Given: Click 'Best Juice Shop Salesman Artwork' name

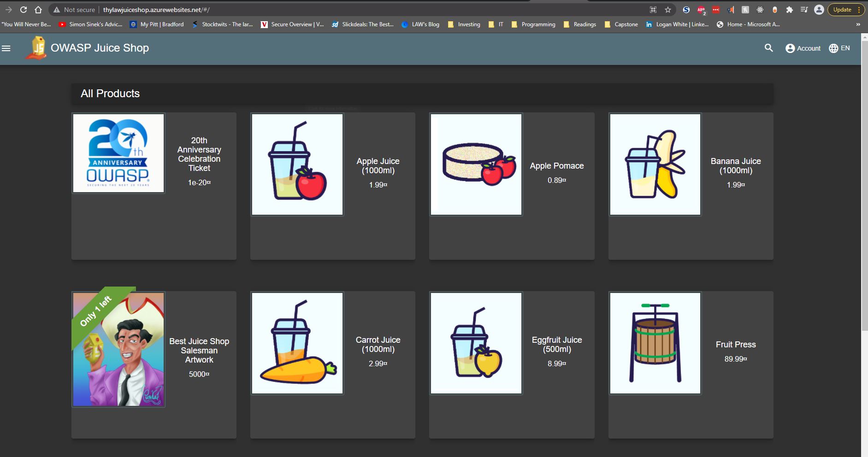Looking at the screenshot, I should [x=199, y=351].
